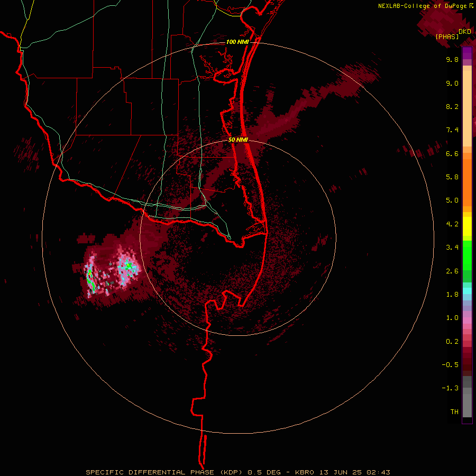Click the 9.8 value on color scale
The image size is (476, 476).
click(x=452, y=59)
